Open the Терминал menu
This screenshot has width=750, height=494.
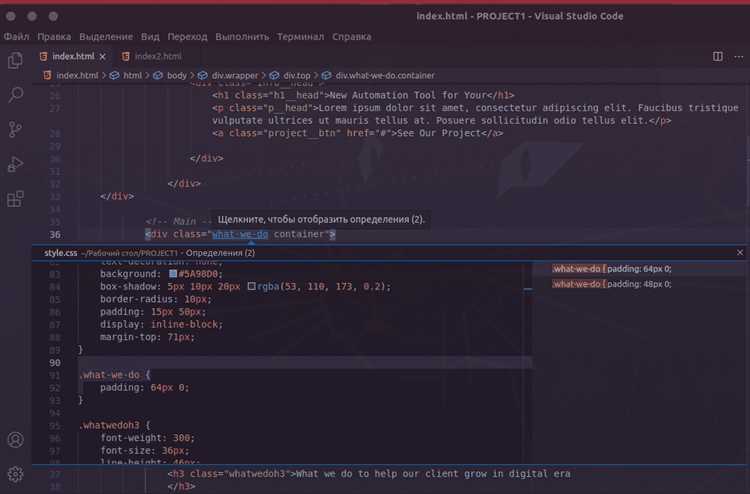[x=300, y=37]
